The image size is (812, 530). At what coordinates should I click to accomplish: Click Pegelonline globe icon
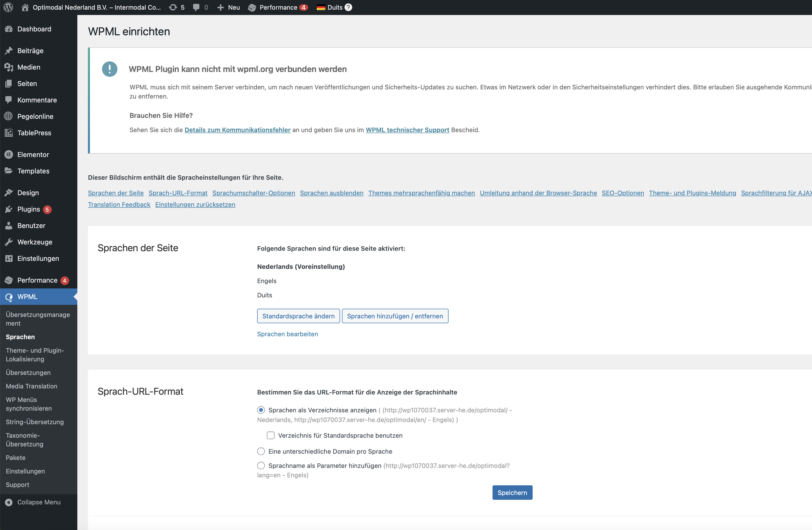8,116
